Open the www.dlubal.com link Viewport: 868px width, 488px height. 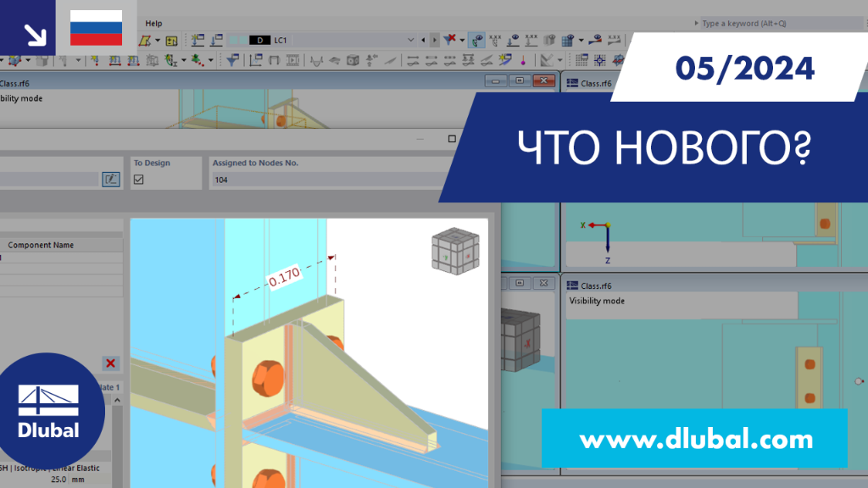pos(695,439)
